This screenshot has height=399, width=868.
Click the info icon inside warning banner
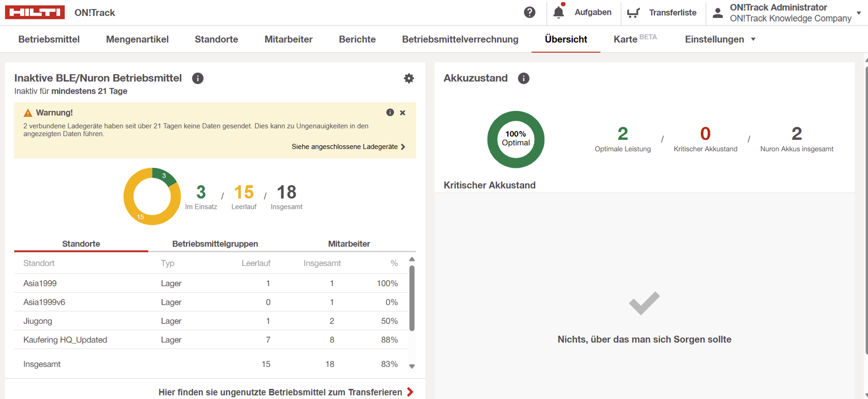coord(390,112)
